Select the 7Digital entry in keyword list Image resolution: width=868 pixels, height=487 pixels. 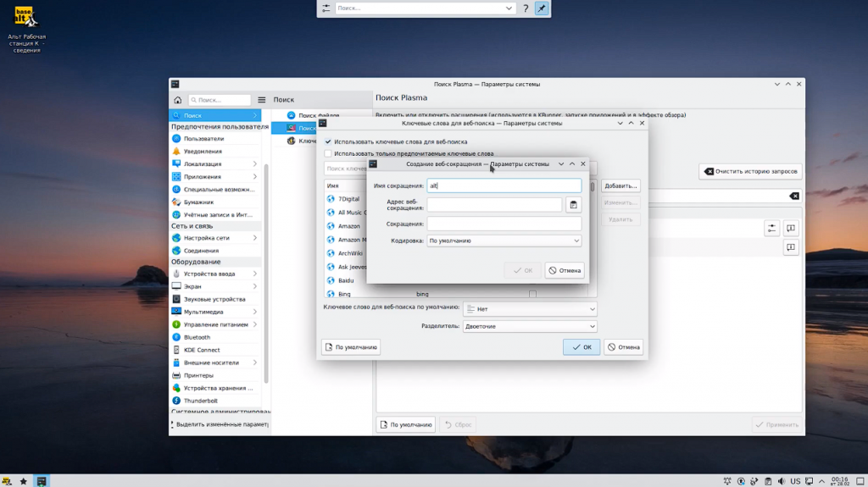coord(347,199)
